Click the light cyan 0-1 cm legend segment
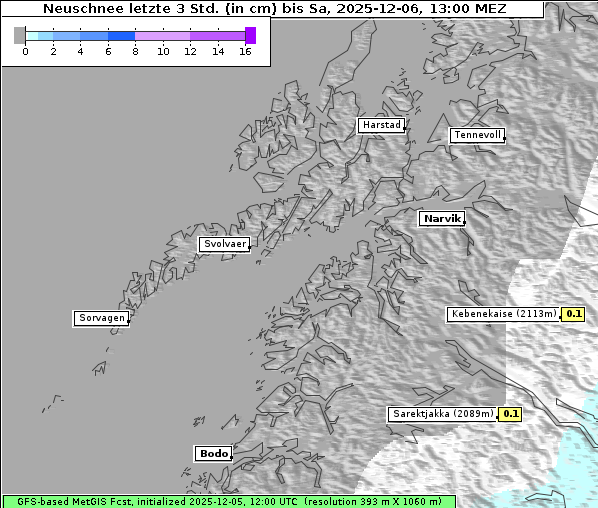 [x=32, y=36]
